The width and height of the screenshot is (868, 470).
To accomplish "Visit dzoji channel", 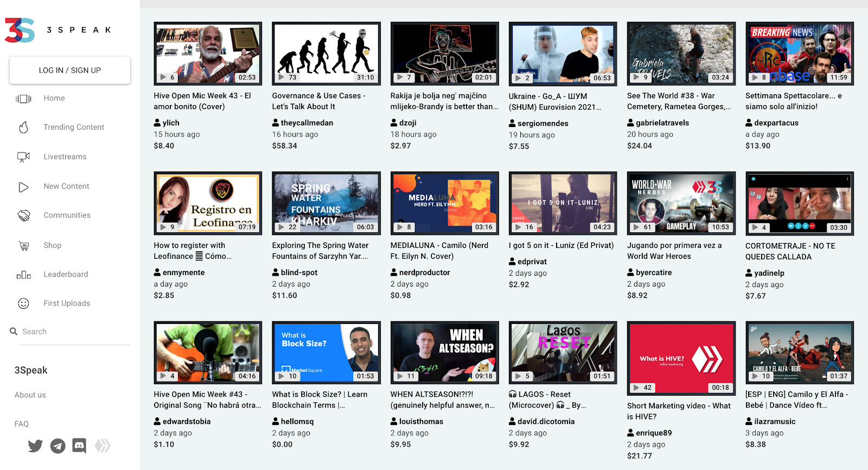I will click(x=408, y=123).
